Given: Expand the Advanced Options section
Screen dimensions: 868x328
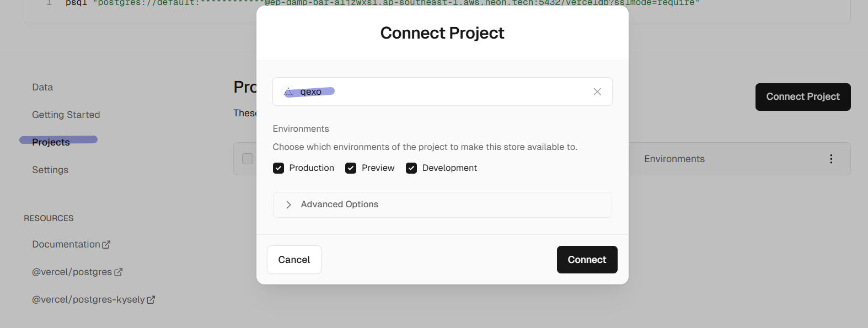Looking at the screenshot, I should point(340,205).
